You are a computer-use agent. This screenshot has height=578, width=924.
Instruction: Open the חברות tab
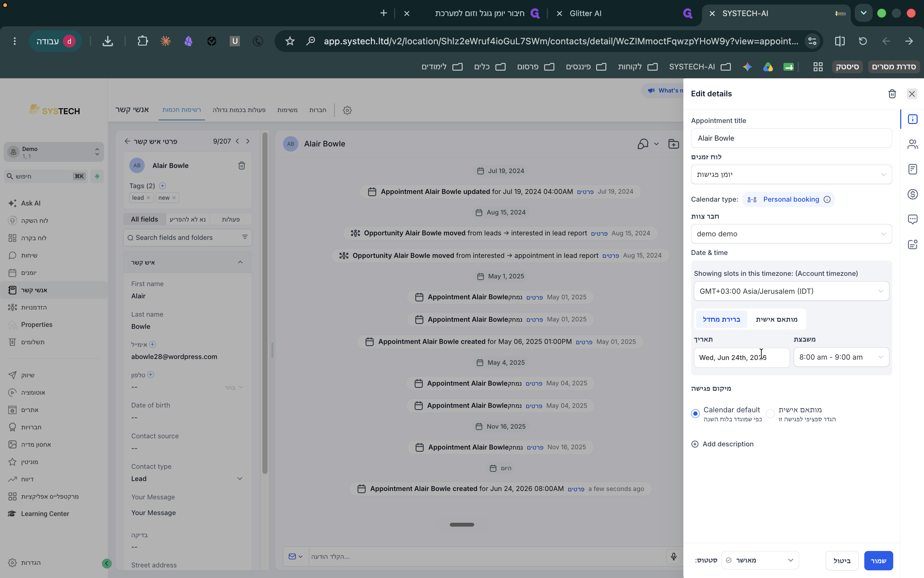pyautogui.click(x=318, y=110)
